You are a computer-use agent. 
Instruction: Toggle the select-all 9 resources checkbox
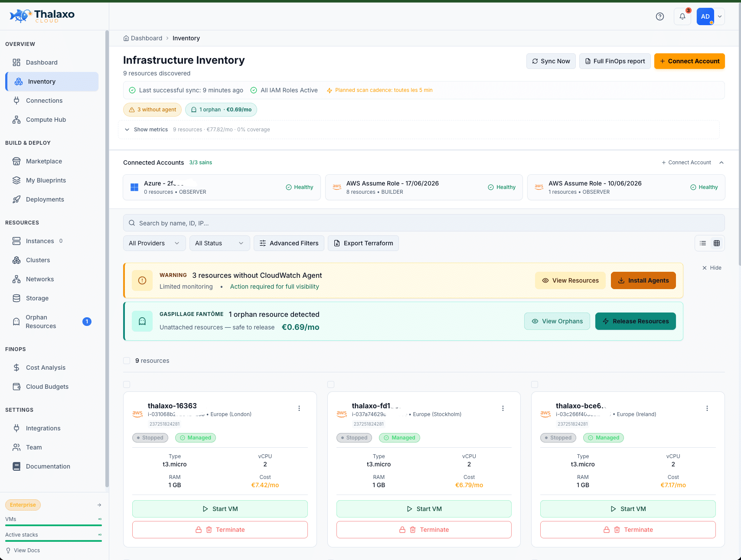127,361
